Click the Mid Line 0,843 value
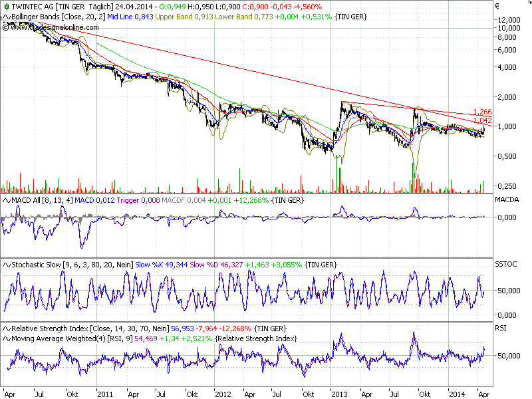 click(x=130, y=17)
